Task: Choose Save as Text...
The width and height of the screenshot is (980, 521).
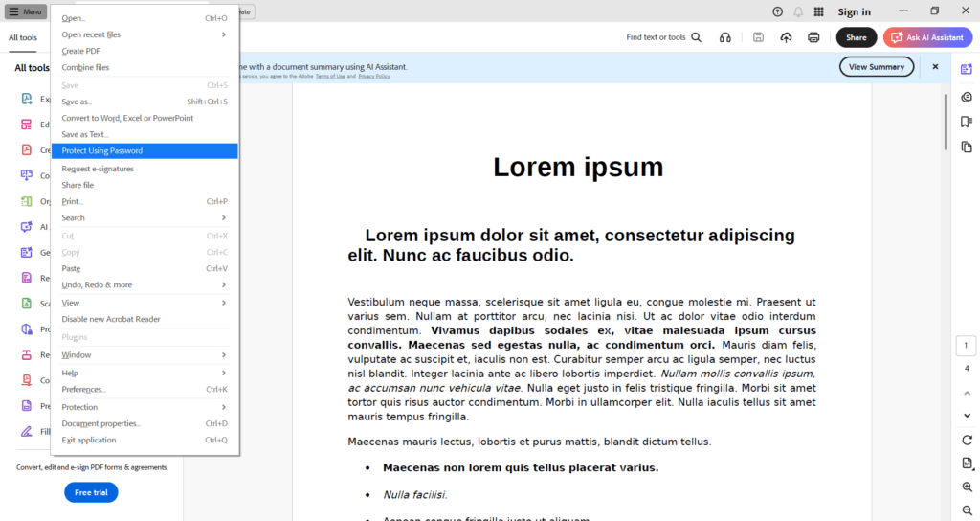Action: coord(145,134)
